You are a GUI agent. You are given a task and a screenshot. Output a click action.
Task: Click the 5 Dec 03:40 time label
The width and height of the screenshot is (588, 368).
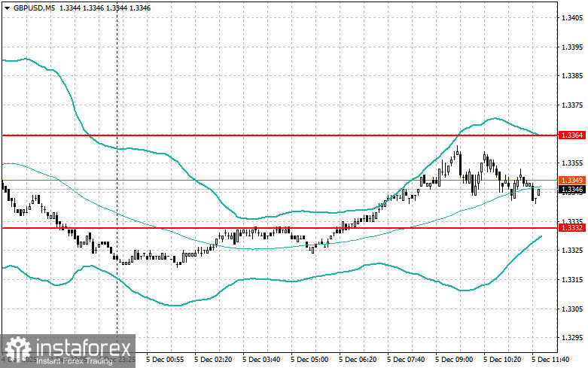(261, 360)
